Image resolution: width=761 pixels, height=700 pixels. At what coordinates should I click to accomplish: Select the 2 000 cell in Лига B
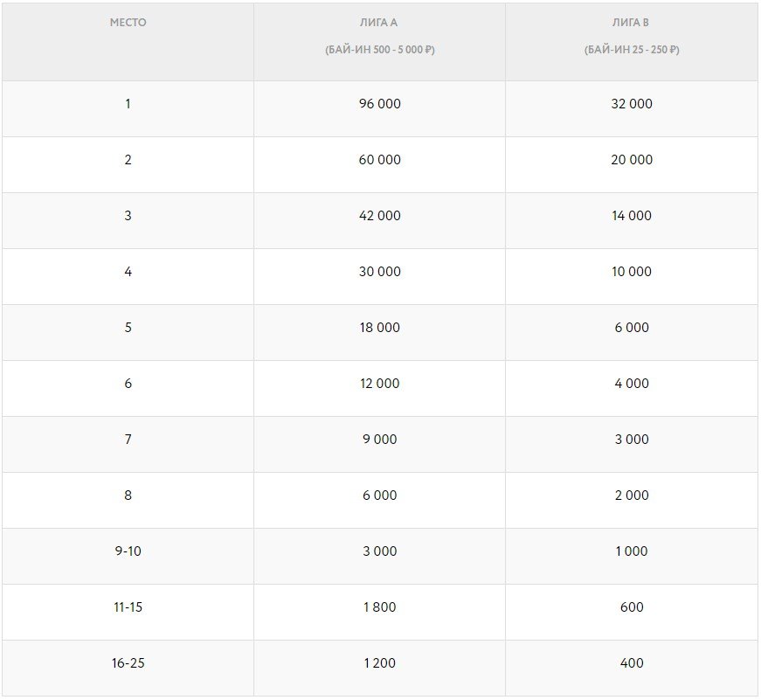click(x=631, y=496)
